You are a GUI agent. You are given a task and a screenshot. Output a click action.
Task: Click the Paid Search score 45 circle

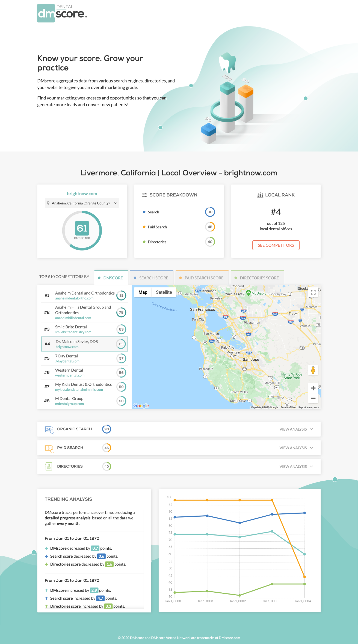click(x=210, y=227)
